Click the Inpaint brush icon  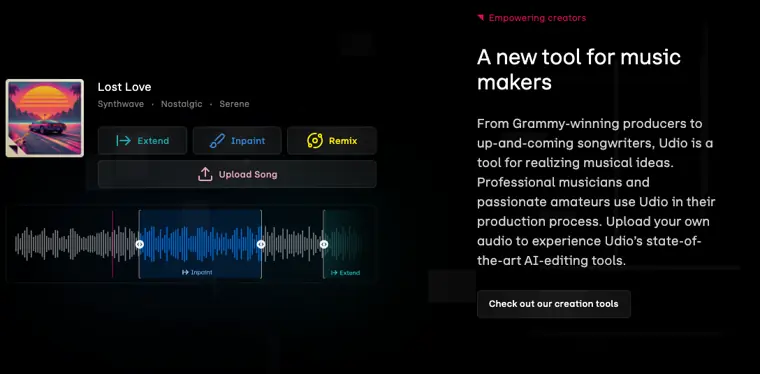point(217,140)
